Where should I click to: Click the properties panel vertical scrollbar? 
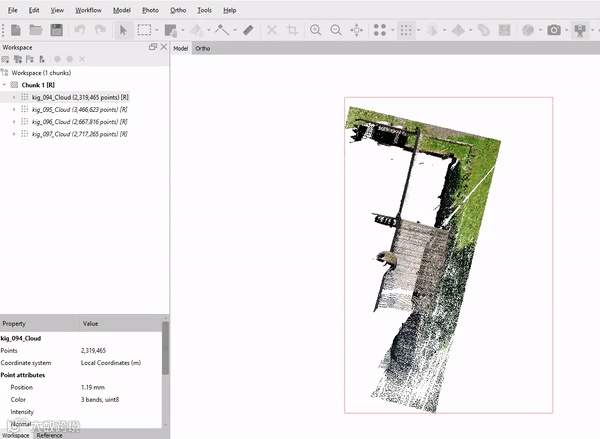[x=165, y=350]
